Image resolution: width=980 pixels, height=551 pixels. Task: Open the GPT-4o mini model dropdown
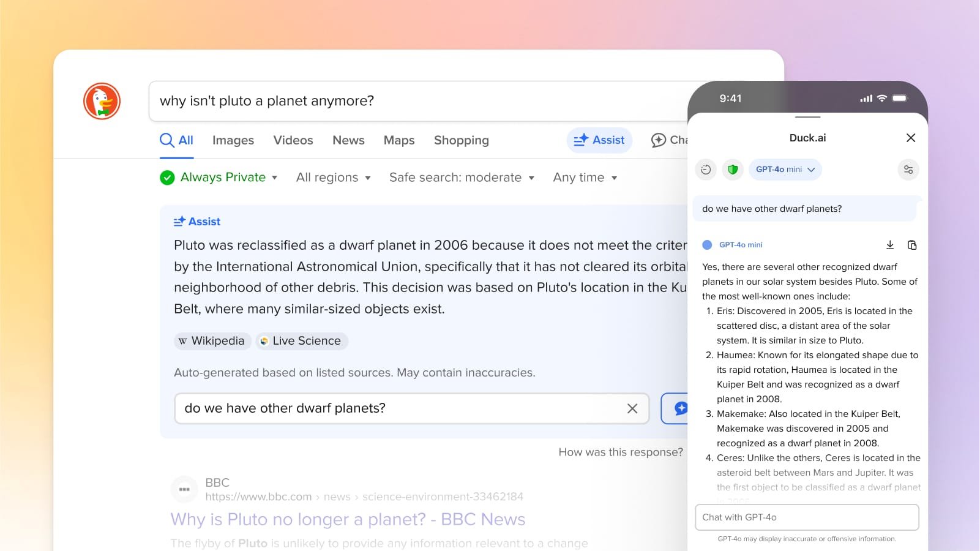[x=785, y=170]
